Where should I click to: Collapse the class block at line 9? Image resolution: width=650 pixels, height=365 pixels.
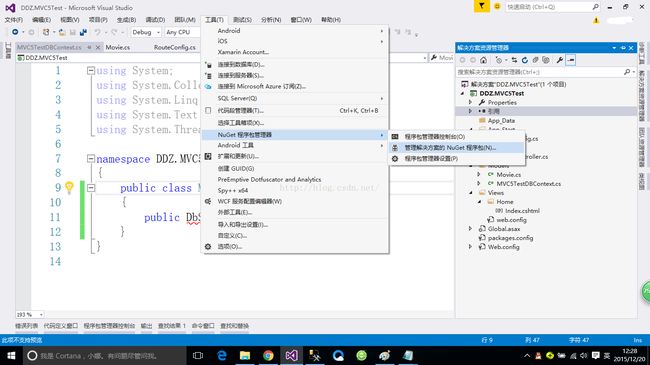coord(91,188)
